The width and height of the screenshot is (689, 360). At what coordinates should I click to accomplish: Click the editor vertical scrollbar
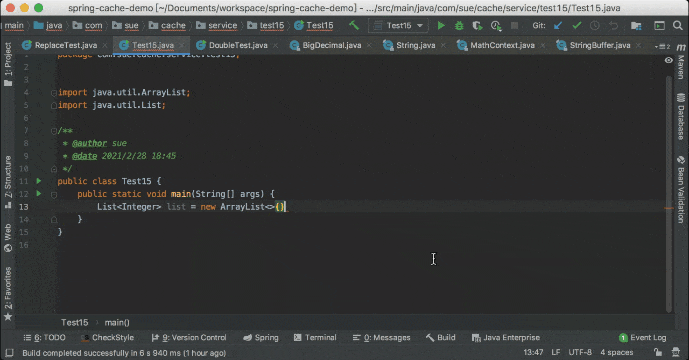[669, 193]
